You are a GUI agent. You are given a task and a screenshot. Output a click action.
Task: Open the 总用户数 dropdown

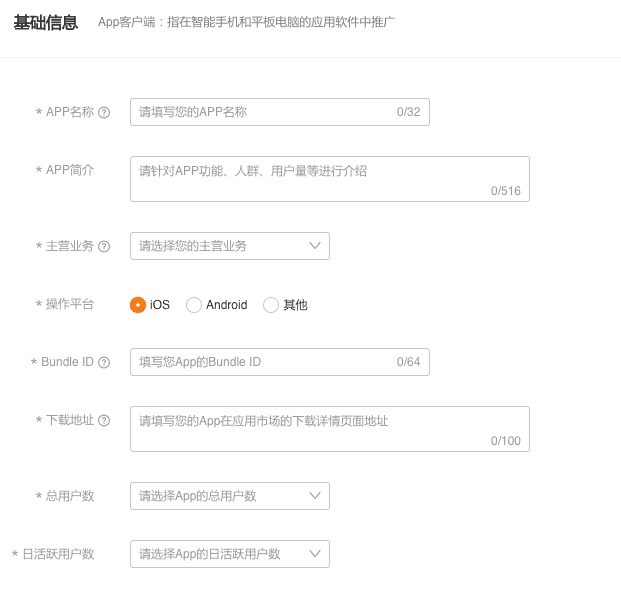click(x=230, y=496)
